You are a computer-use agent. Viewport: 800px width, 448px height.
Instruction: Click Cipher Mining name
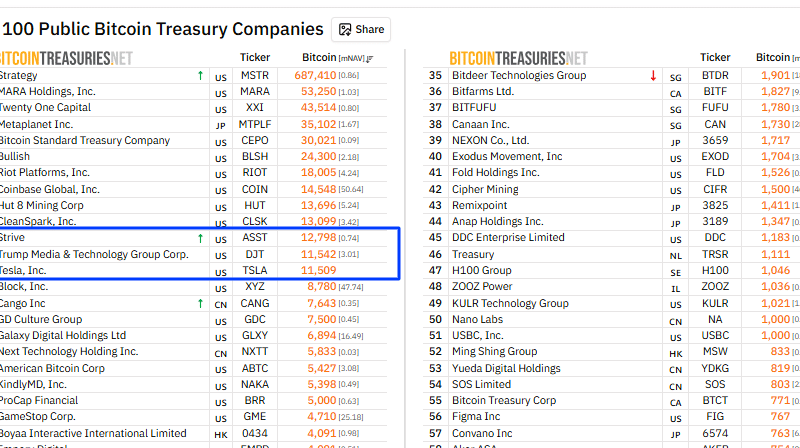485,189
